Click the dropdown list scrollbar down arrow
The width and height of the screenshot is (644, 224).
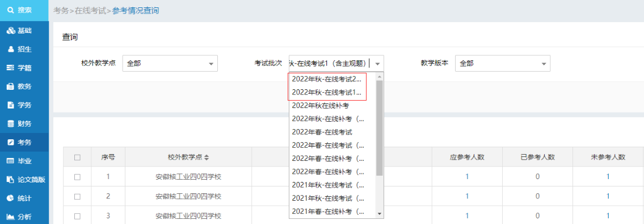click(x=380, y=214)
